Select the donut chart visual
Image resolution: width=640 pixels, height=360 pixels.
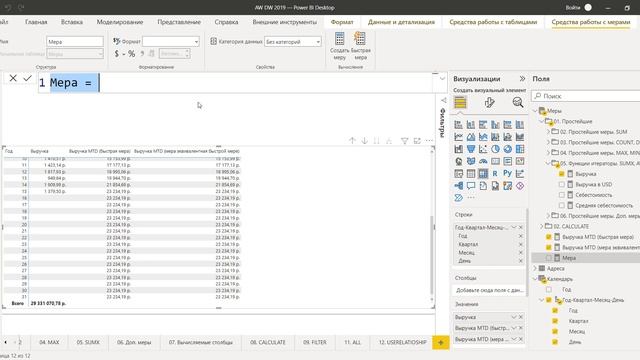(x=507, y=149)
